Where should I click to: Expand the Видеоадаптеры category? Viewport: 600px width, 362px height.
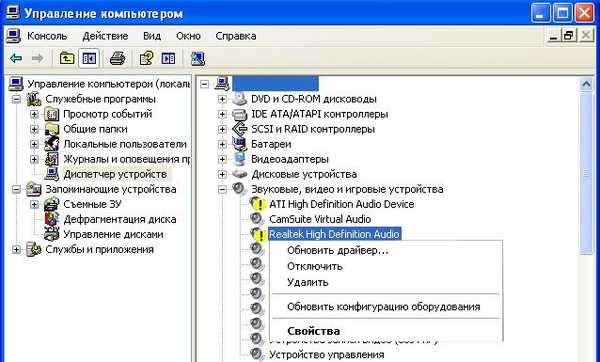coord(222,159)
